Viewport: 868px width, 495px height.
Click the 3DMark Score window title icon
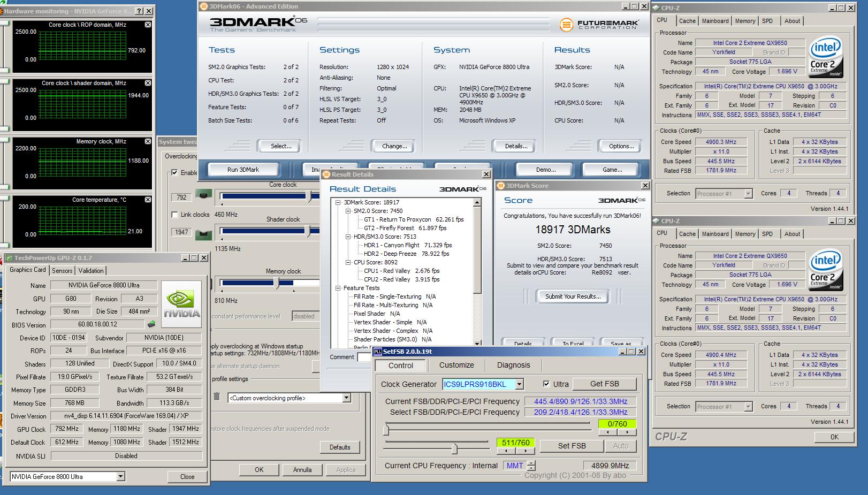[501, 186]
